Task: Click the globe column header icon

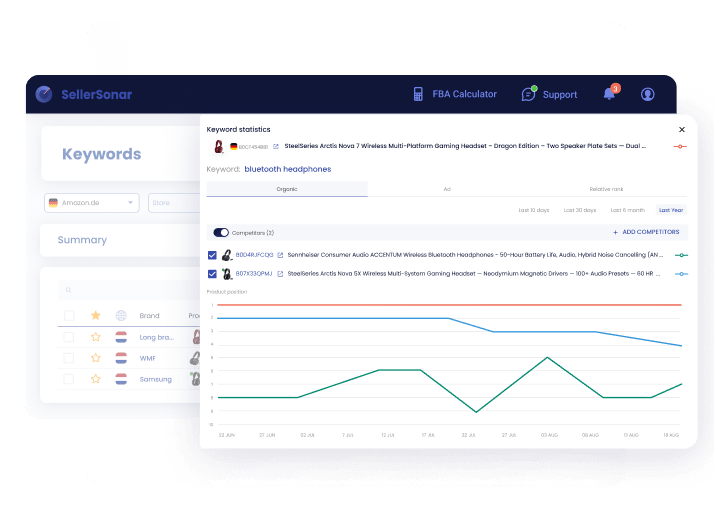Action: pyautogui.click(x=121, y=315)
